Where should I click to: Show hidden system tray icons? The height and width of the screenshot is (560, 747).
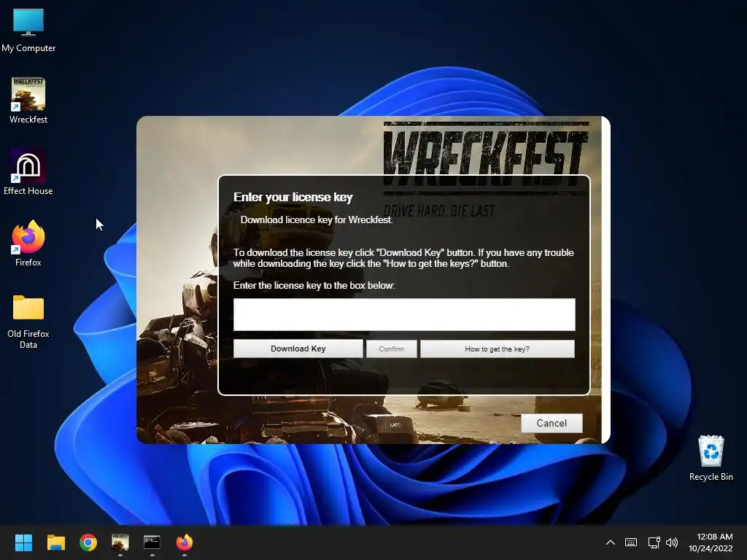click(x=611, y=542)
